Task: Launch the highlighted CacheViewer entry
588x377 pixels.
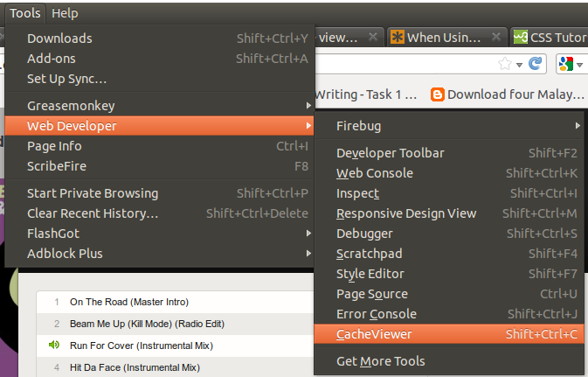Action: (449, 334)
